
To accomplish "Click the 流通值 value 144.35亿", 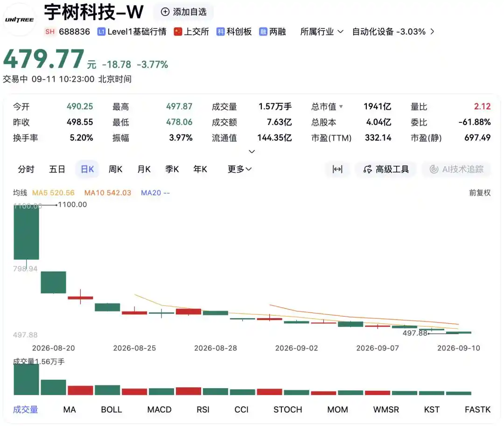I will coord(274,138).
